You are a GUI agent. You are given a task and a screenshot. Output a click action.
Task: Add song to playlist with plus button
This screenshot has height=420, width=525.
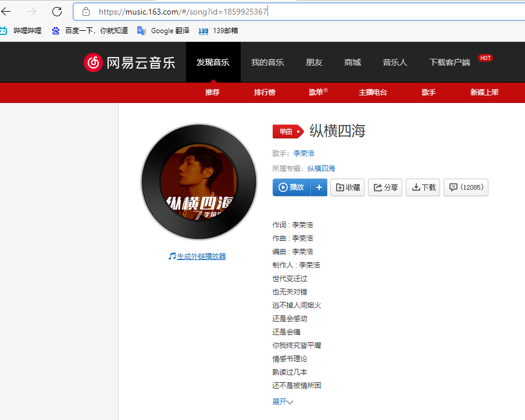pyautogui.click(x=319, y=187)
